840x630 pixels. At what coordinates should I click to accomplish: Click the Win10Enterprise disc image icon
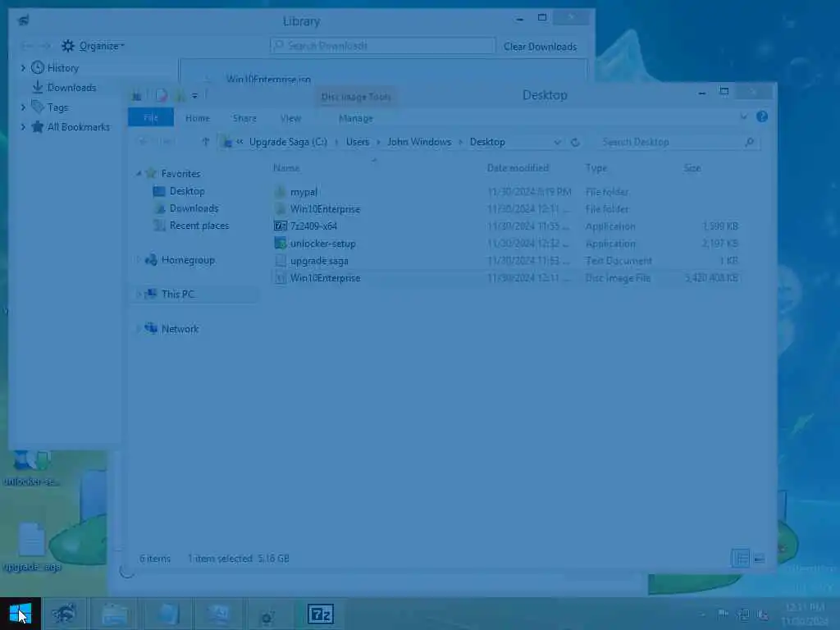[x=281, y=277]
